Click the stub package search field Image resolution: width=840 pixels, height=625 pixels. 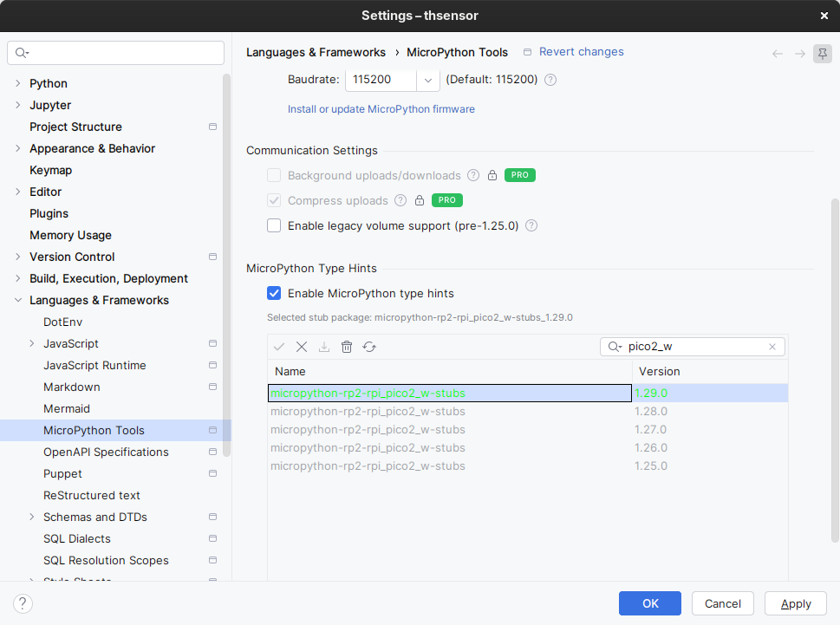point(692,347)
